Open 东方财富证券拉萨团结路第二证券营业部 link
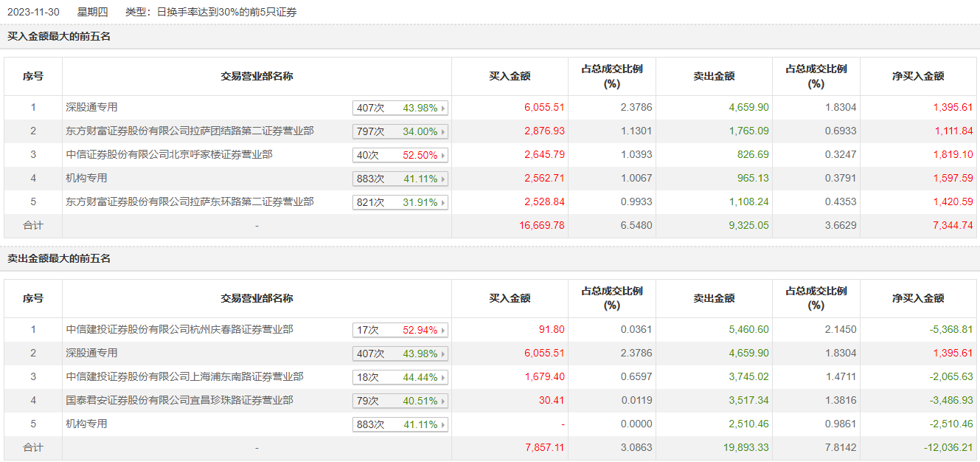980x462 pixels. pyautogui.click(x=190, y=131)
